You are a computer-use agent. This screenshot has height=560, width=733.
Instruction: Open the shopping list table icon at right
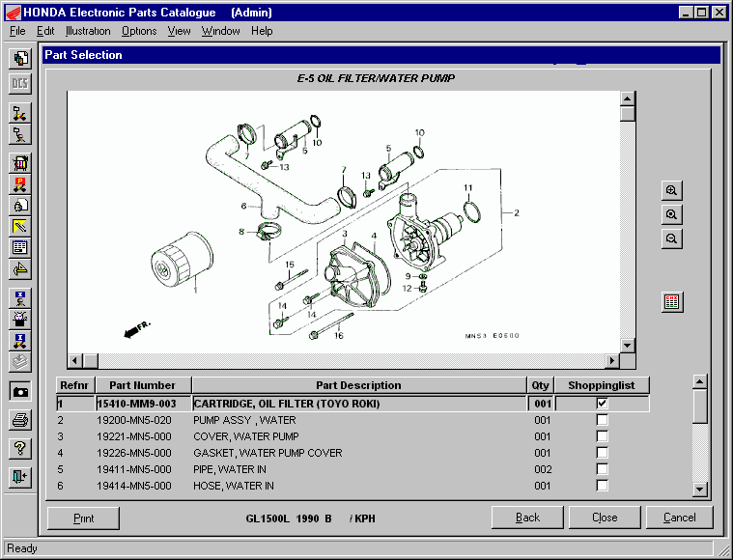672,302
